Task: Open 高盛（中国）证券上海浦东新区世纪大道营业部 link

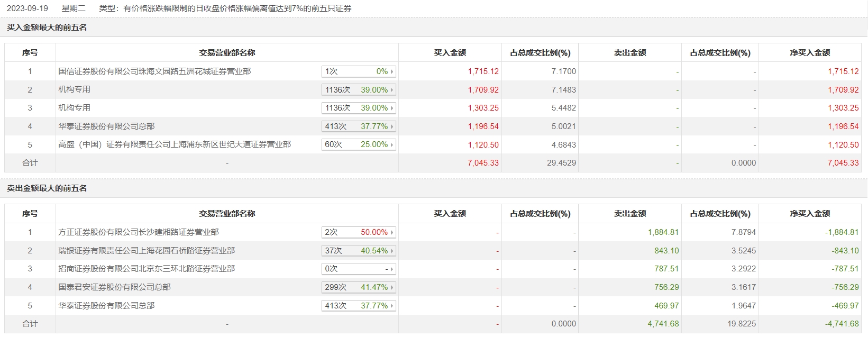Action: point(175,144)
